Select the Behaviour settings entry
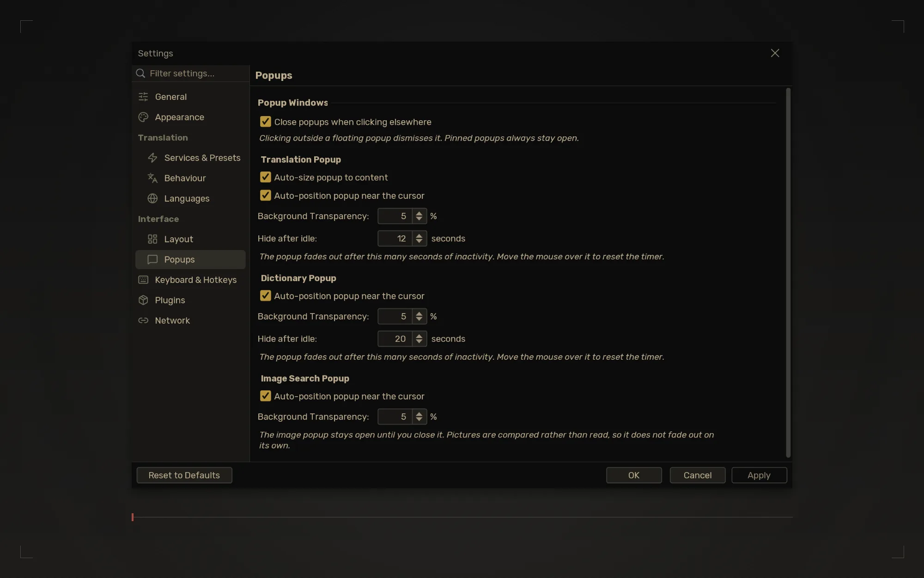Screen dimensions: 924x578 pyautogui.click(x=190, y=178)
